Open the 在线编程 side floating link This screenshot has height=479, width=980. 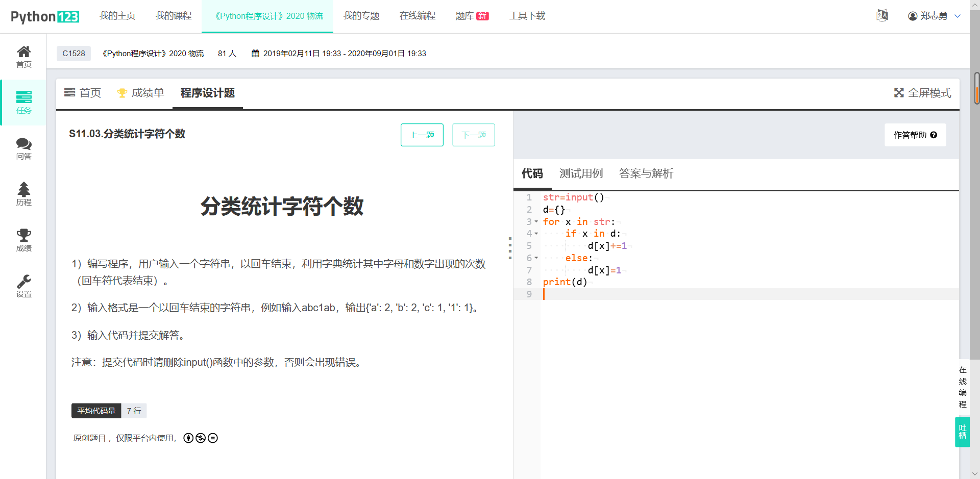963,387
